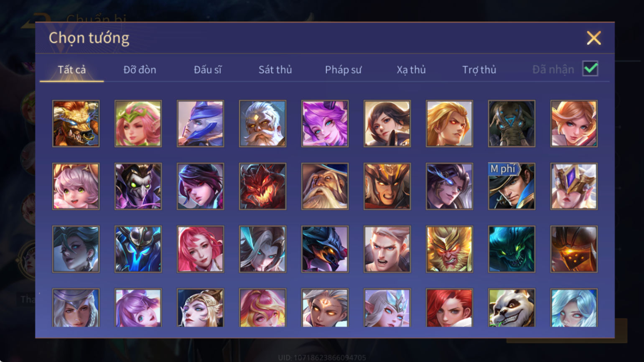This screenshot has height=362, width=644.
Task: Filter heroes by Pháp sư
Action: (343, 70)
